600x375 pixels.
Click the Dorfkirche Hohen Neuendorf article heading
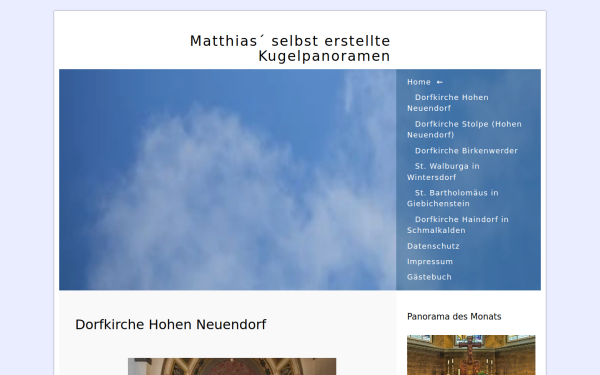coord(171,324)
